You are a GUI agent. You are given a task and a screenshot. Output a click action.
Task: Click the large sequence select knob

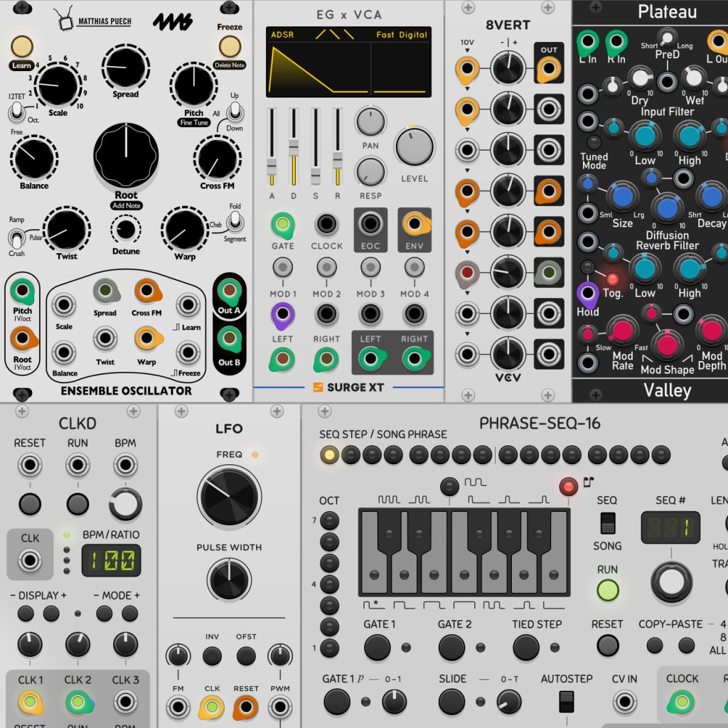coord(671,583)
